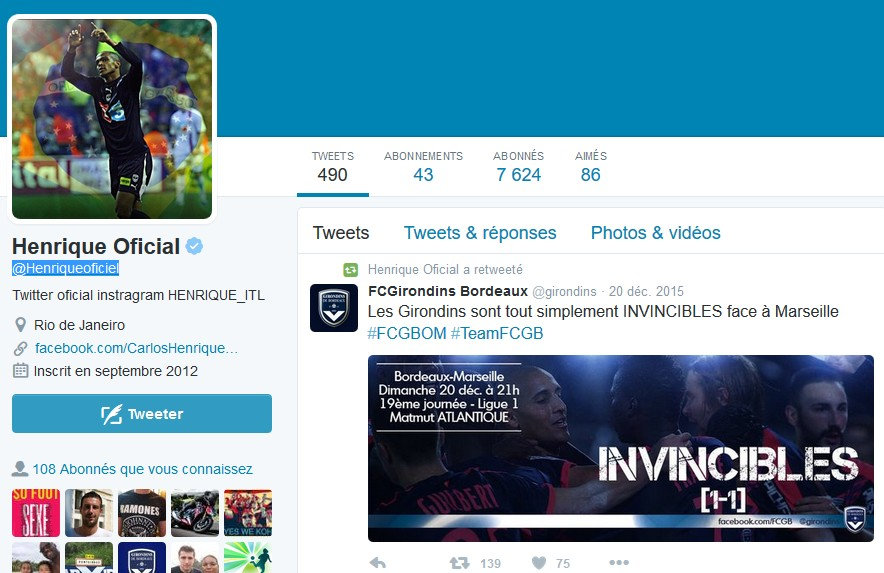
Task: Click the Rio de Janeiro location pin icon
Action: pos(20,325)
